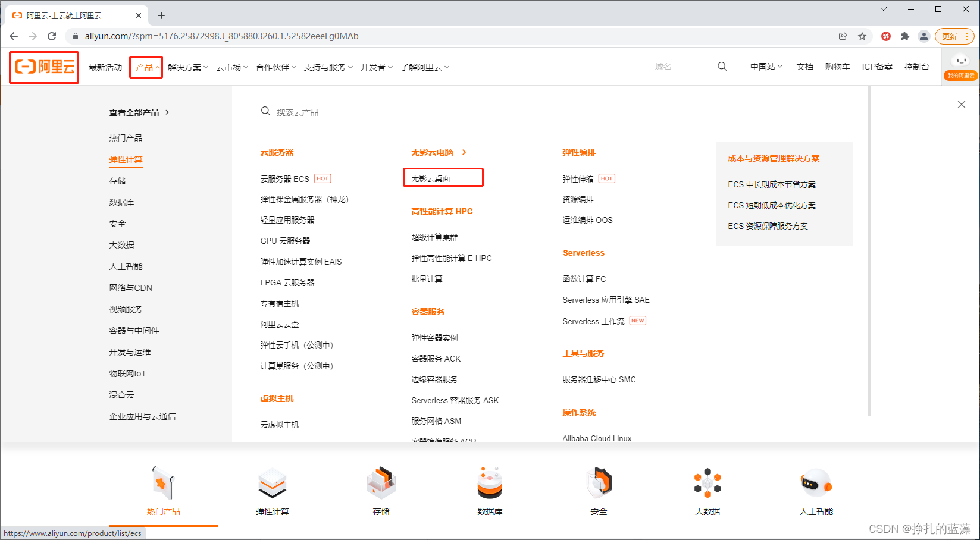The image size is (980, 540).
Task: Open the 控制台 console link
Action: 916,67
